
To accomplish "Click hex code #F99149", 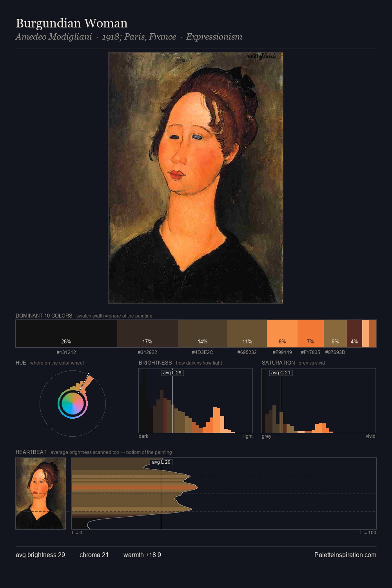I will (x=282, y=352).
